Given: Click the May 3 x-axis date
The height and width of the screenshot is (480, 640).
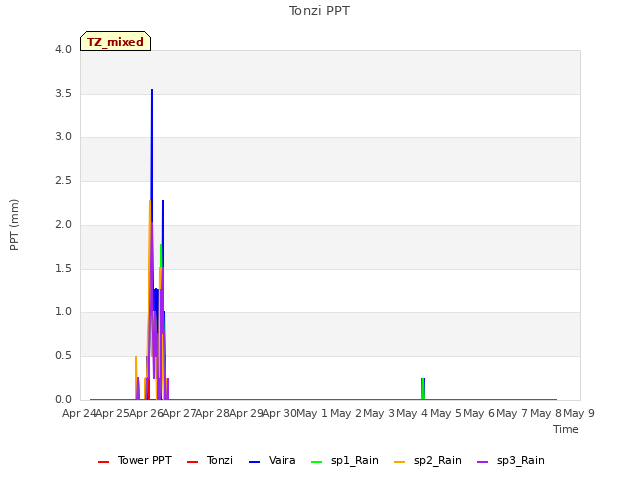Looking at the screenshot, I should point(379,413).
